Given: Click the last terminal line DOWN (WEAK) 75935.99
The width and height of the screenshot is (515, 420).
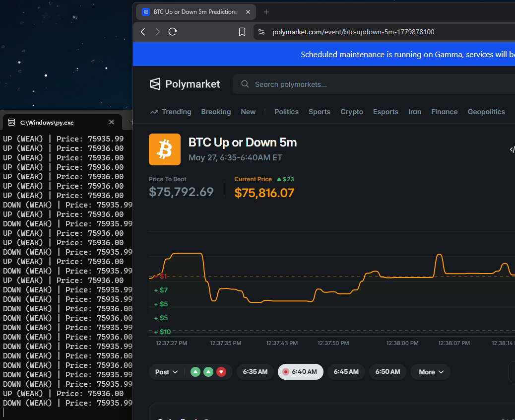Looking at the screenshot, I should (x=67, y=403).
